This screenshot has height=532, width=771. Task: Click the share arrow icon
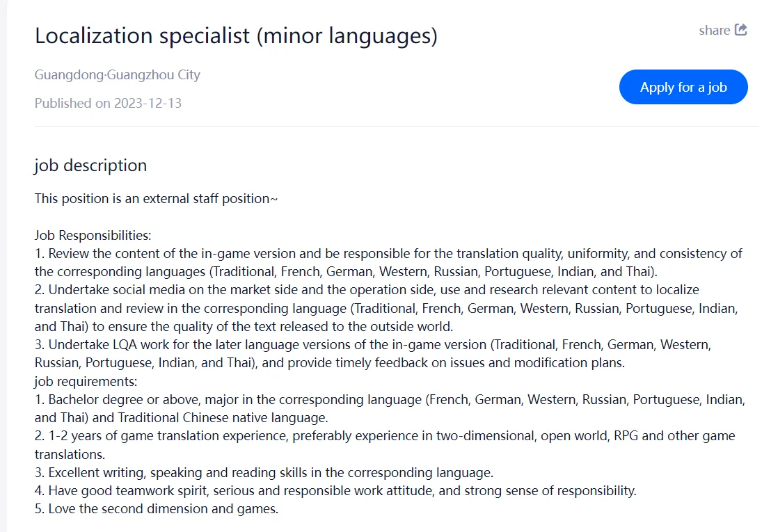pyautogui.click(x=741, y=29)
